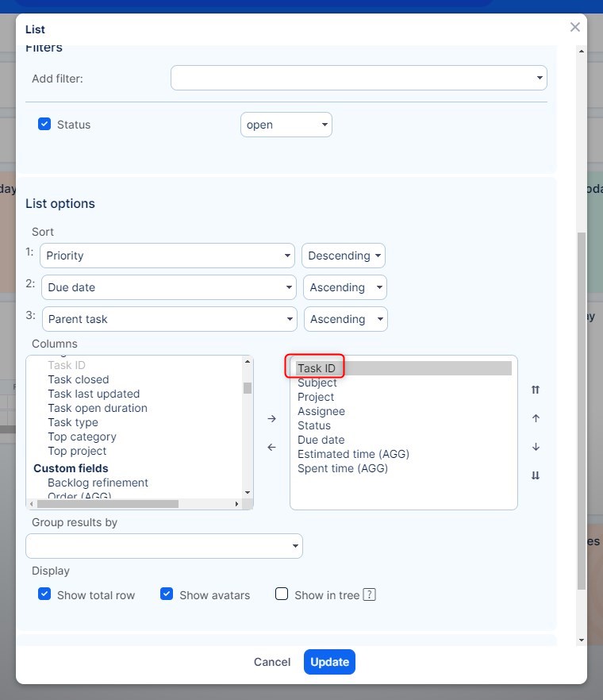Click the Show in tree help icon
Screen dimensions: 603x700
click(x=369, y=594)
